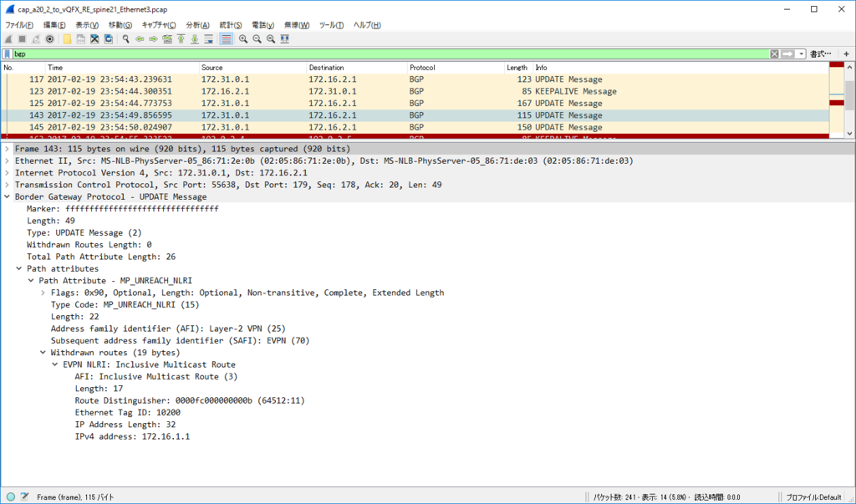Open 統計(S) menu
Screen dimensions: 856x504
point(231,25)
